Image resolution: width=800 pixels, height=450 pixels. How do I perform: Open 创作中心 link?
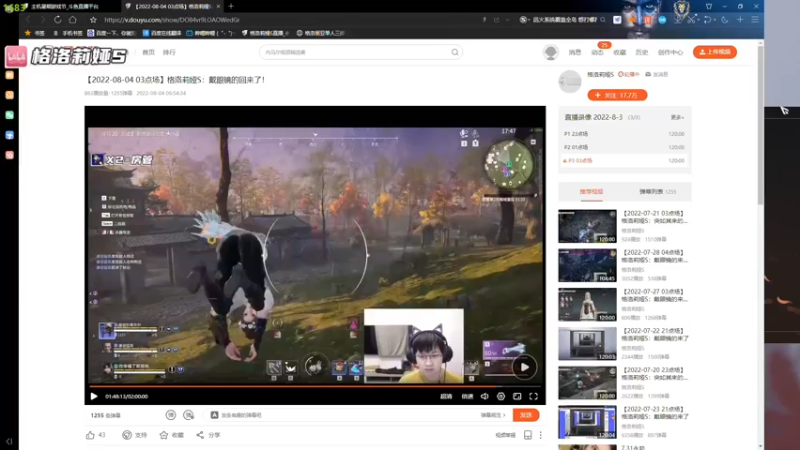click(x=670, y=52)
